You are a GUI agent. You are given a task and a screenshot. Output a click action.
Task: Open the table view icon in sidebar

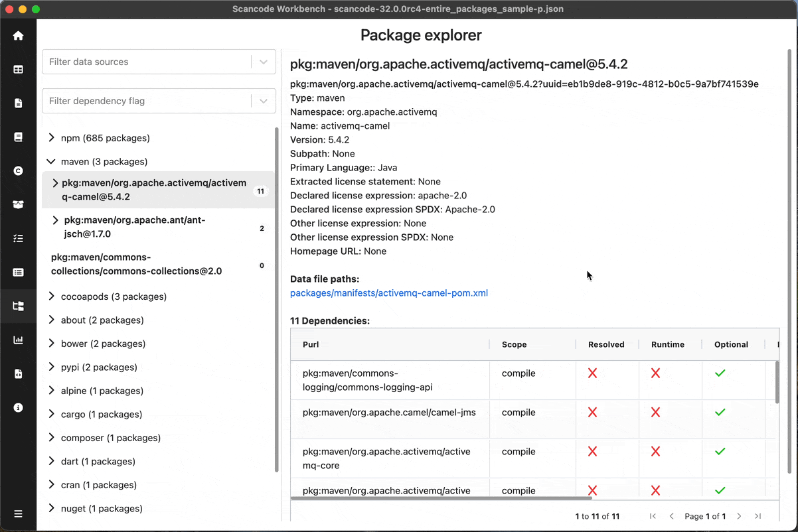point(18,70)
